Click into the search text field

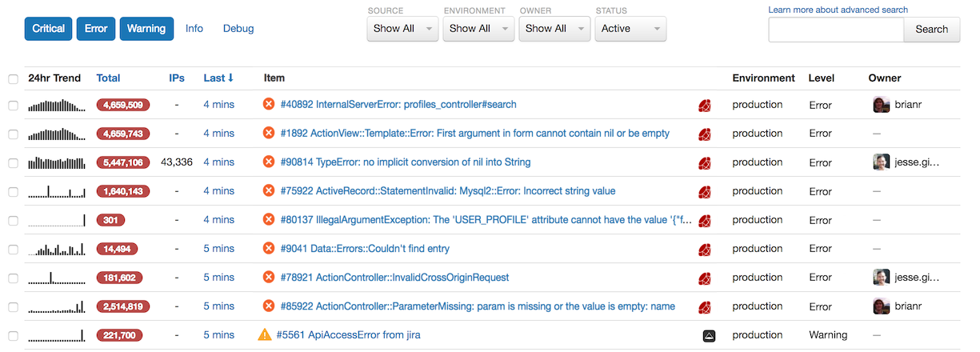point(836,30)
